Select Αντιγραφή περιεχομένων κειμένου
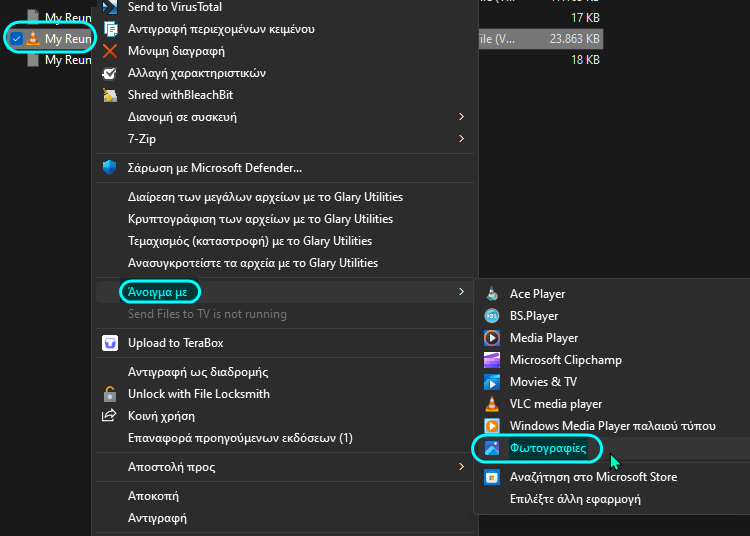The image size is (750, 536). coord(285,29)
